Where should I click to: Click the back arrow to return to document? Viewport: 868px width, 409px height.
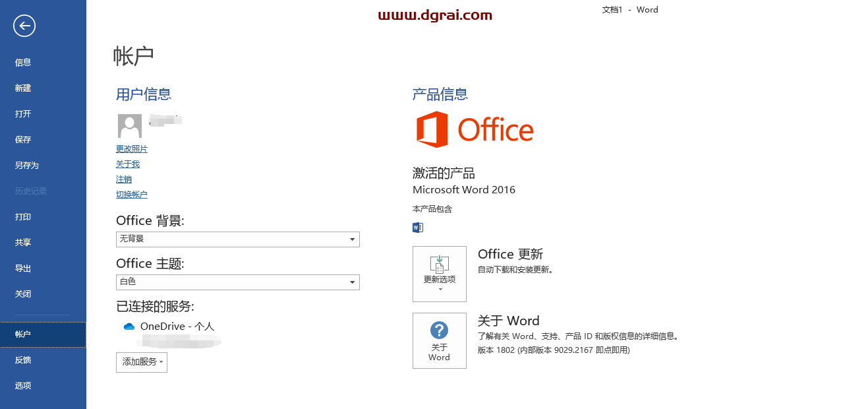pyautogui.click(x=24, y=26)
